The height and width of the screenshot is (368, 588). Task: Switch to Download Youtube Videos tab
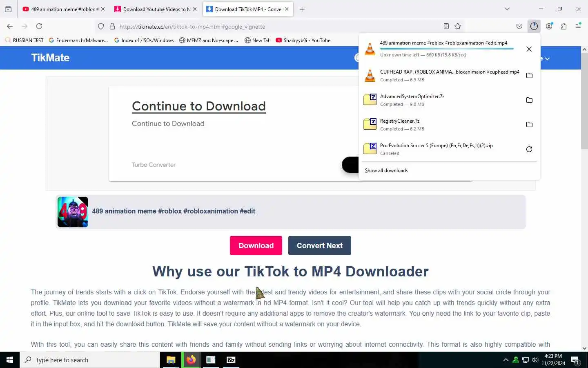tap(155, 9)
